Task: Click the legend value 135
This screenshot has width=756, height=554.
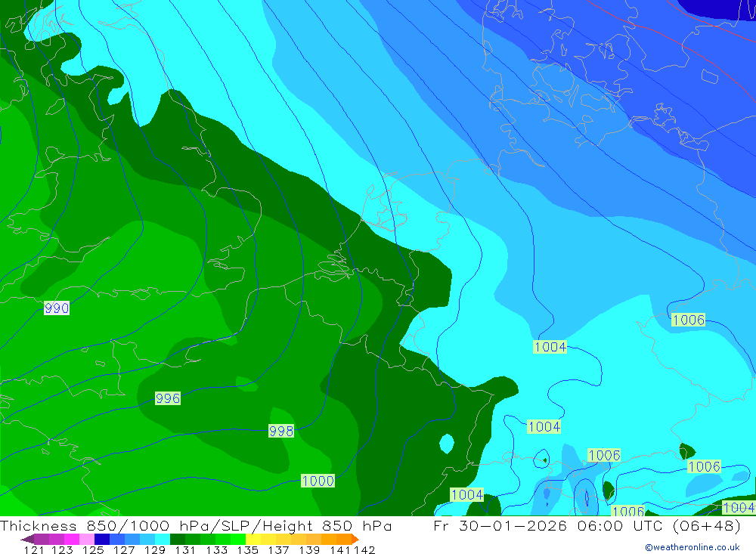Action: pos(247,550)
